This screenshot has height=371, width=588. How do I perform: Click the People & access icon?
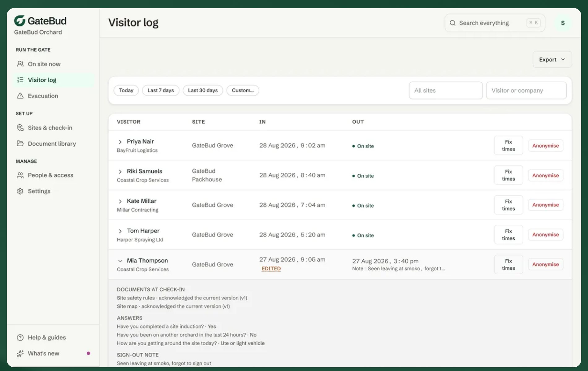click(20, 175)
